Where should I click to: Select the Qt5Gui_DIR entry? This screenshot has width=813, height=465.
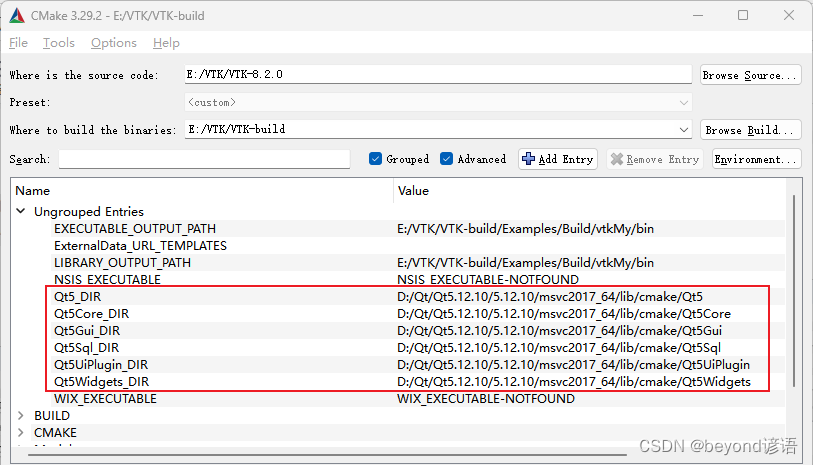click(87, 331)
